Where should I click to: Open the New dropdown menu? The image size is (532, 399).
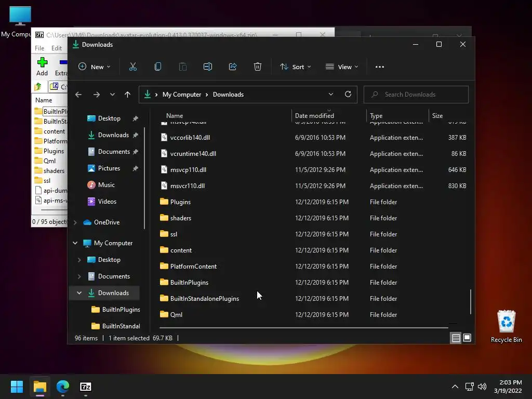click(x=94, y=67)
